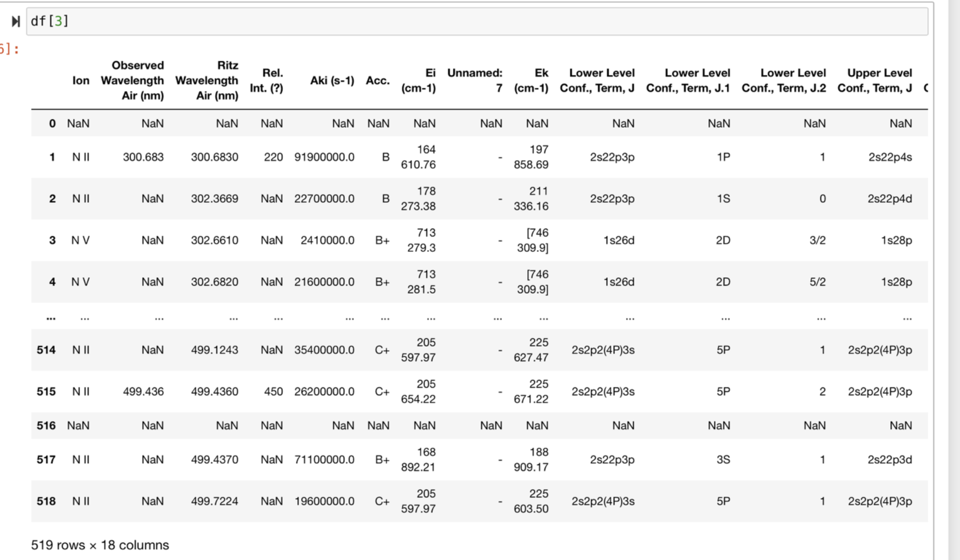Select row index 0
960x560 pixels.
click(x=52, y=123)
